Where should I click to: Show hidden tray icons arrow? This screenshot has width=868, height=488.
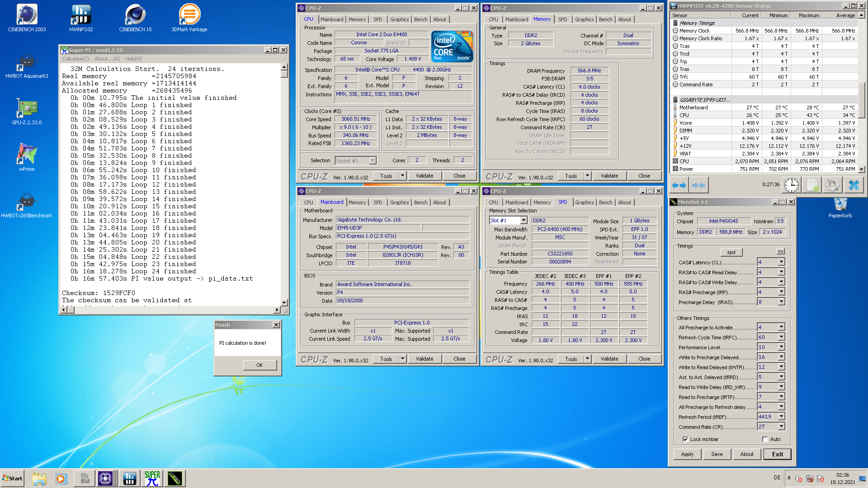point(789,478)
